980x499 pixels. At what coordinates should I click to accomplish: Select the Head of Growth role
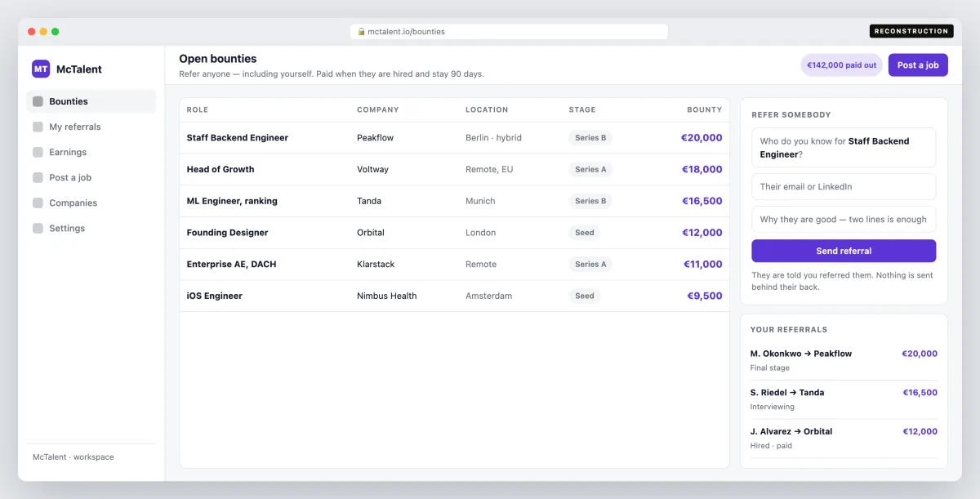click(x=220, y=169)
